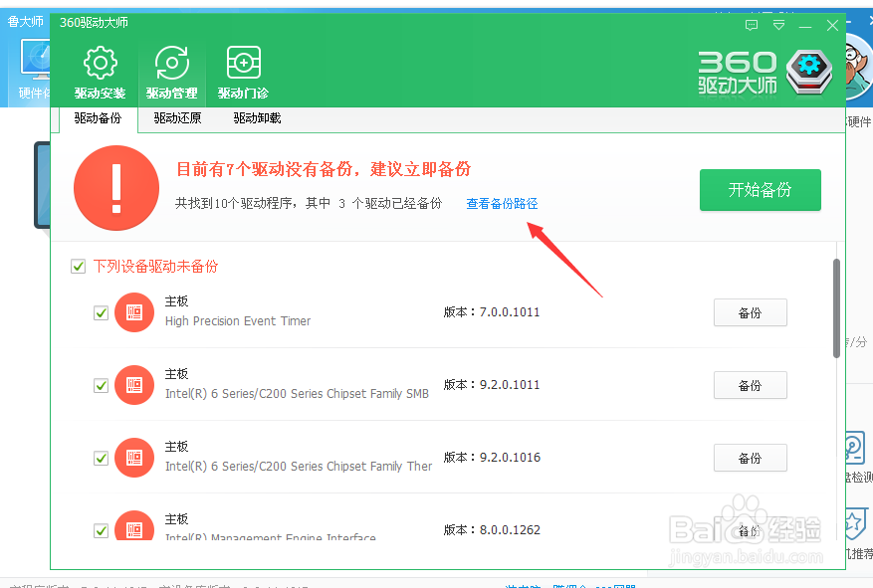Image resolution: width=873 pixels, height=588 pixels.
Task: Click the red exclamation warning icon
Action: click(x=116, y=187)
